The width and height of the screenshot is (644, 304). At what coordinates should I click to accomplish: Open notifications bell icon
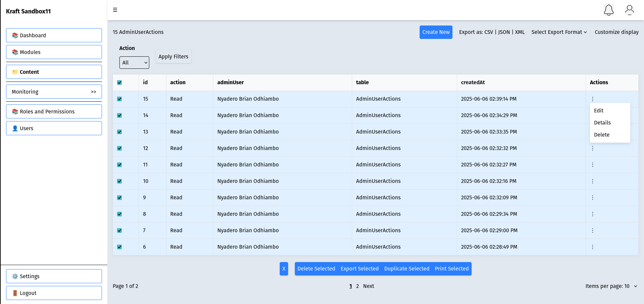tap(609, 10)
